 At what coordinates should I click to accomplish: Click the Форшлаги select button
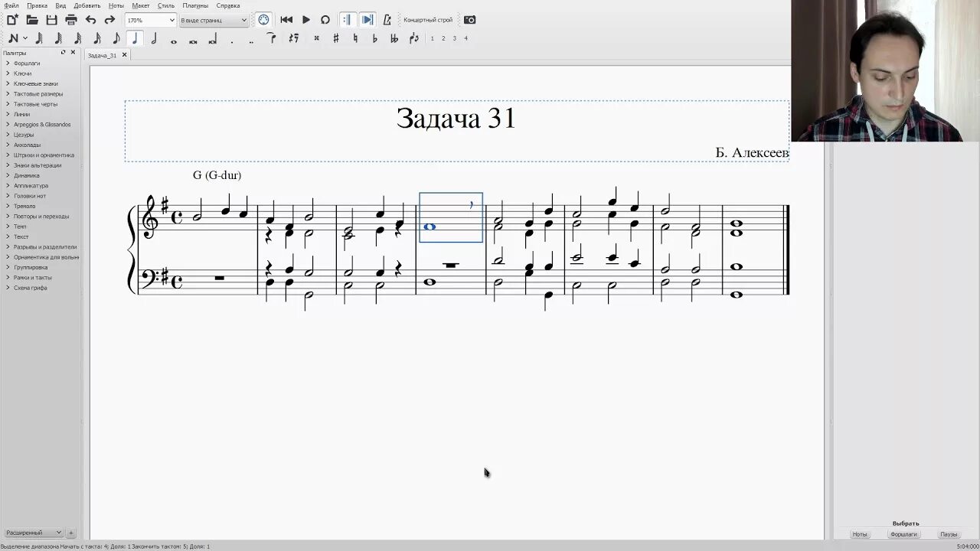[x=904, y=534]
